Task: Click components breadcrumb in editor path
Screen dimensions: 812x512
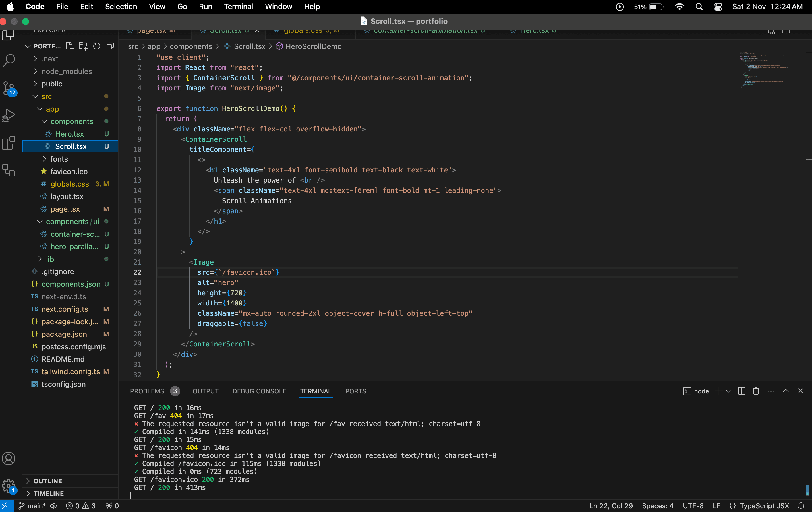Action: [x=191, y=46]
